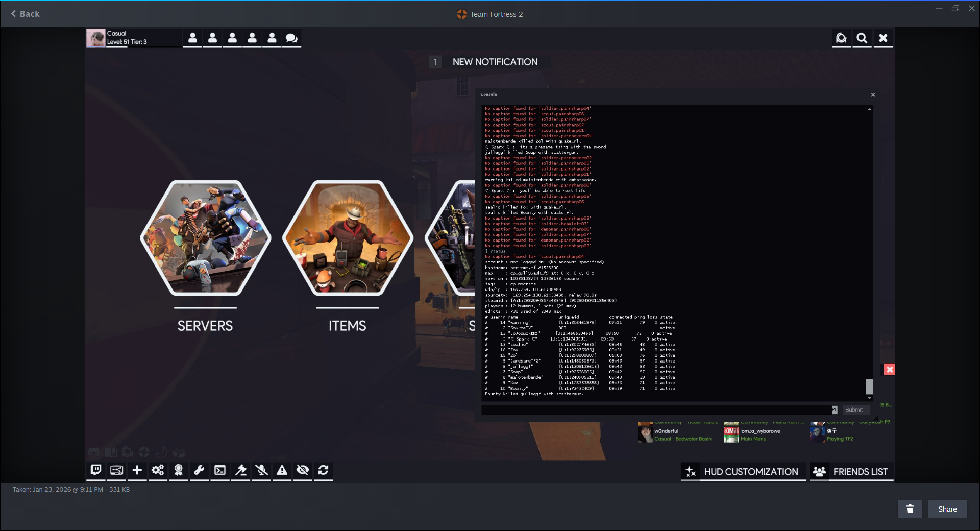
Task: Toggle the muted microphone icon
Action: [x=261, y=470]
